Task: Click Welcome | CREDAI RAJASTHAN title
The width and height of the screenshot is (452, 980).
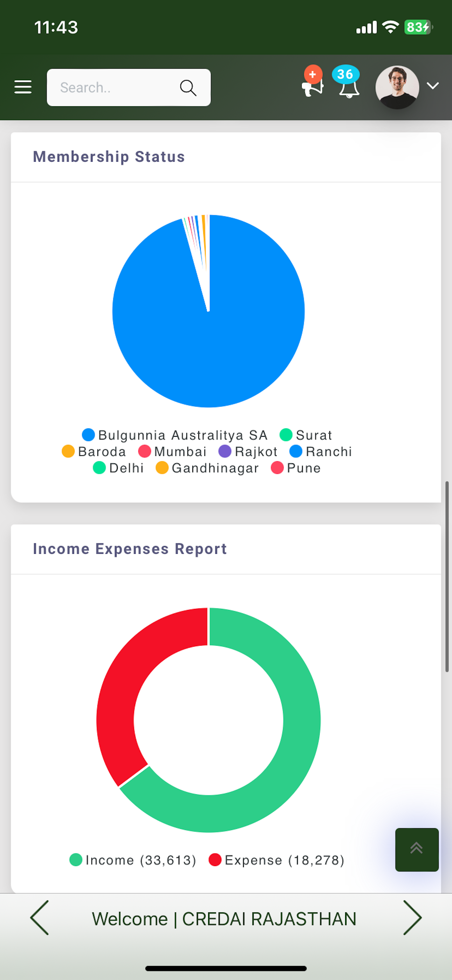Action: click(224, 919)
